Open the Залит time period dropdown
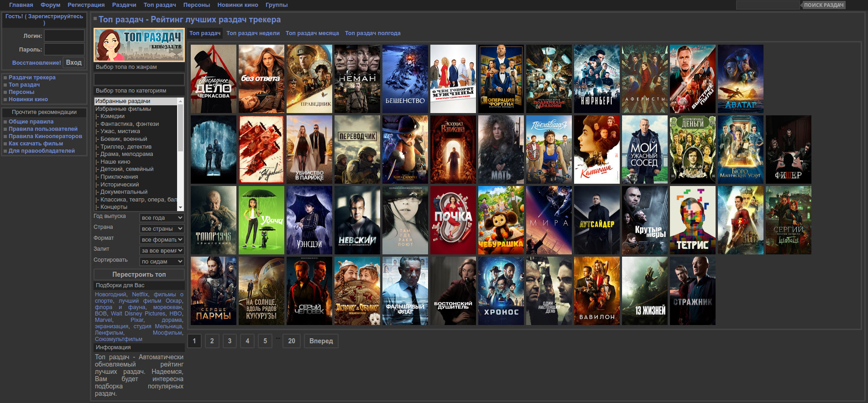 coord(162,251)
